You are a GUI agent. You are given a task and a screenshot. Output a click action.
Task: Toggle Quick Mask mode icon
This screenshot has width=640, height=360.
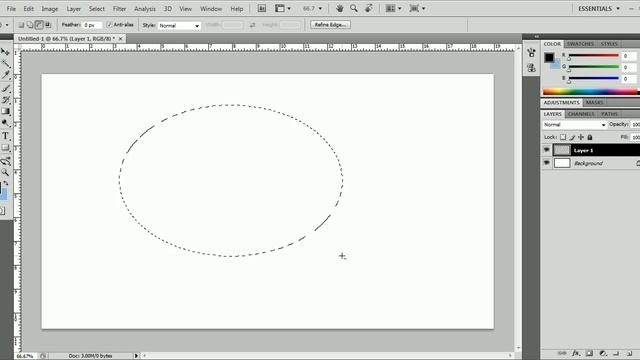click(x=2, y=211)
